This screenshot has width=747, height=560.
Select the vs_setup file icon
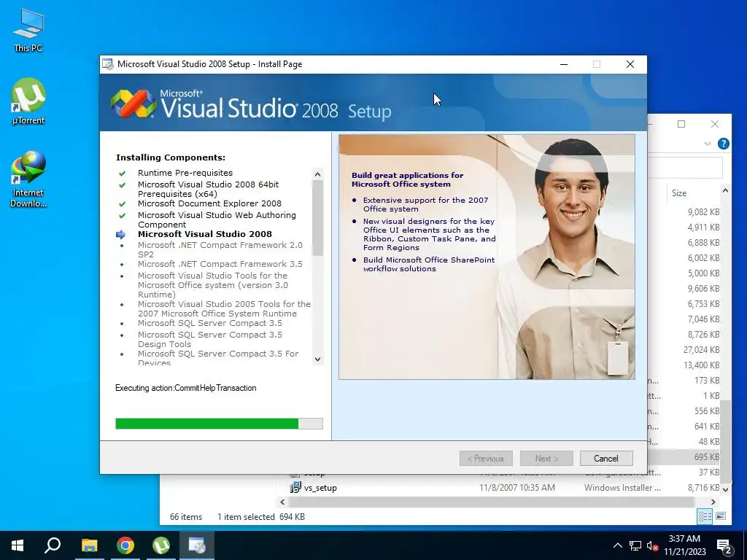tap(295, 487)
